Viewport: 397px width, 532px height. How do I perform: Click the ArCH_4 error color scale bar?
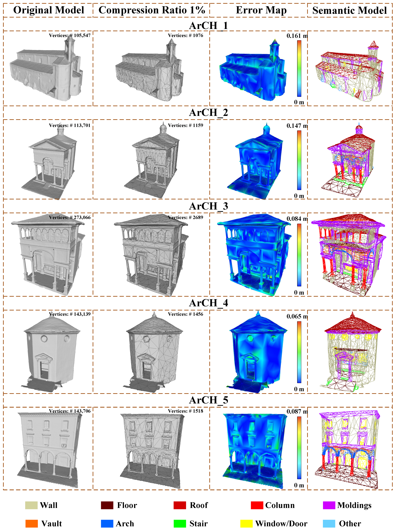pos(299,352)
